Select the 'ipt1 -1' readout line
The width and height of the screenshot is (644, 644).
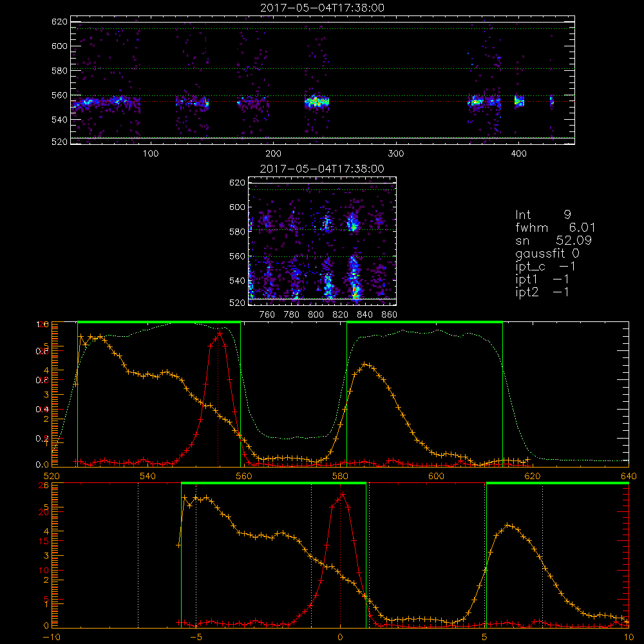(542, 279)
